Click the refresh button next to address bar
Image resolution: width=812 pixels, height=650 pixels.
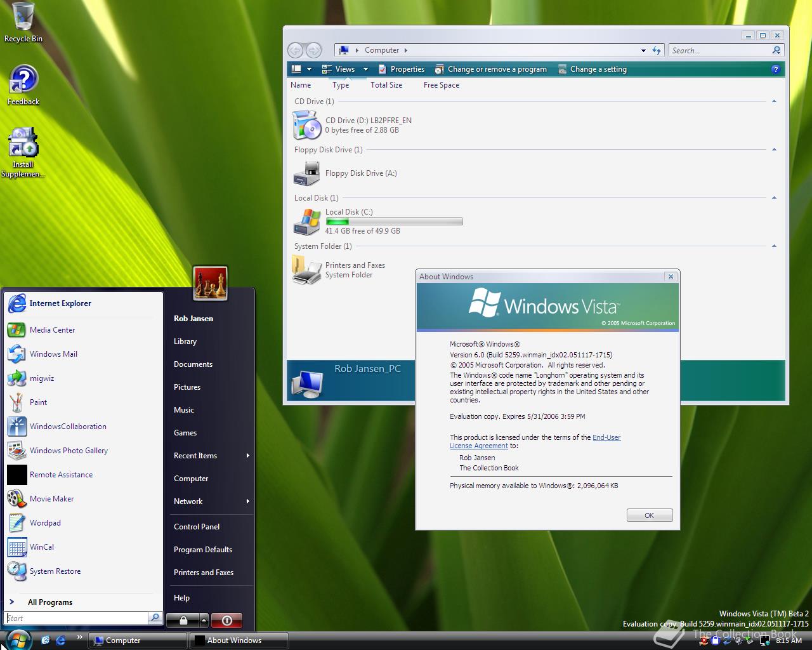(x=657, y=50)
